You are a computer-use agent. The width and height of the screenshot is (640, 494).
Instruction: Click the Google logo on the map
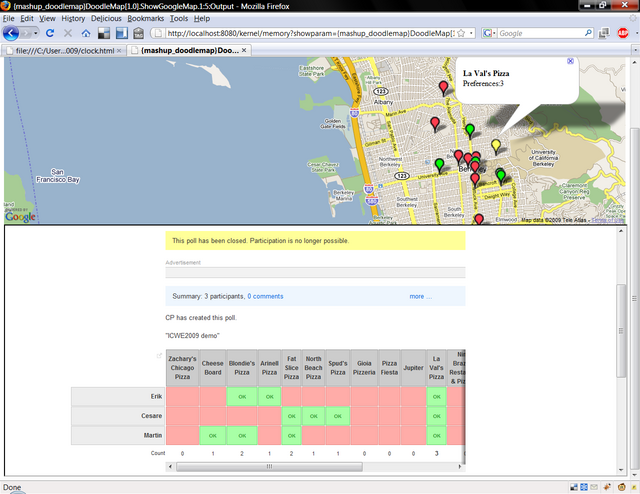(20, 217)
